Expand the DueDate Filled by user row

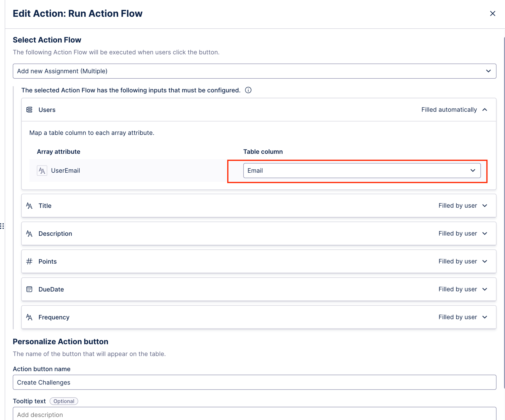coord(485,289)
